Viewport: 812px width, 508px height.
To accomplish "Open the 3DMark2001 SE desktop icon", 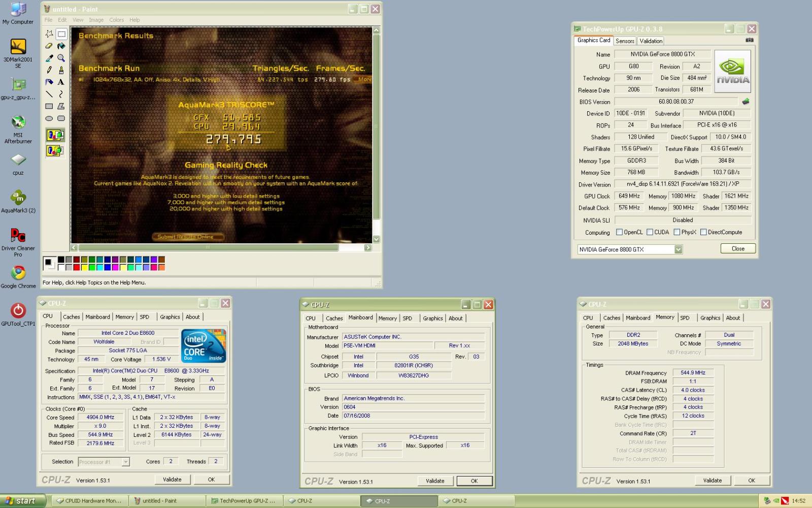I will (x=18, y=54).
